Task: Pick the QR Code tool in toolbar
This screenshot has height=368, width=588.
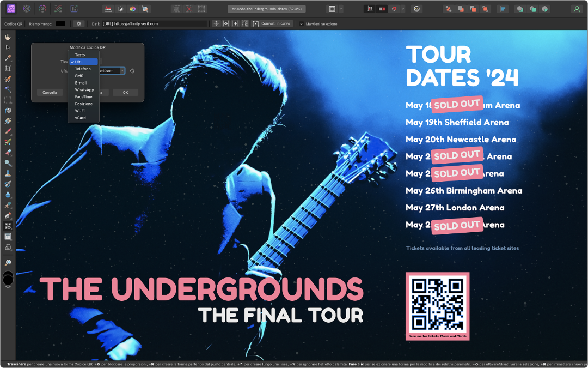Action: click(x=8, y=226)
